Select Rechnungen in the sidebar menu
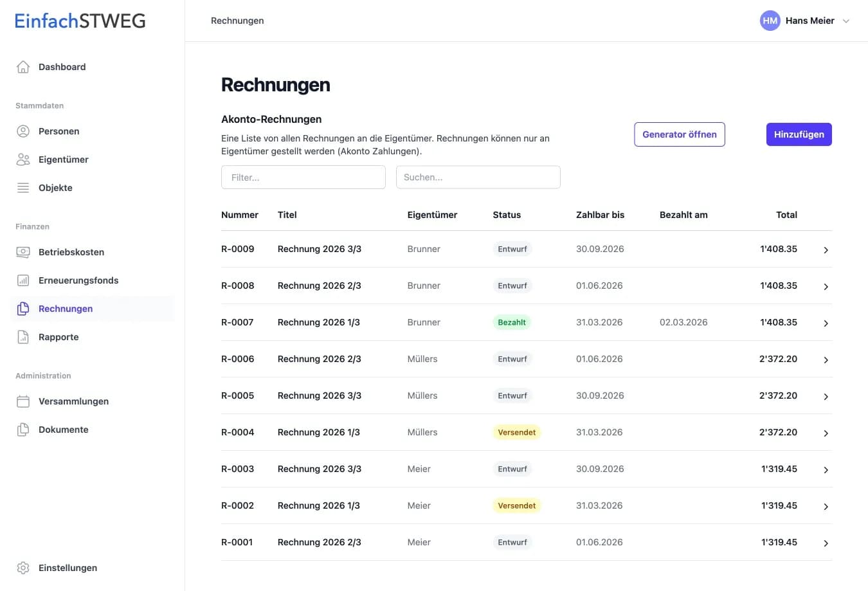 66,309
